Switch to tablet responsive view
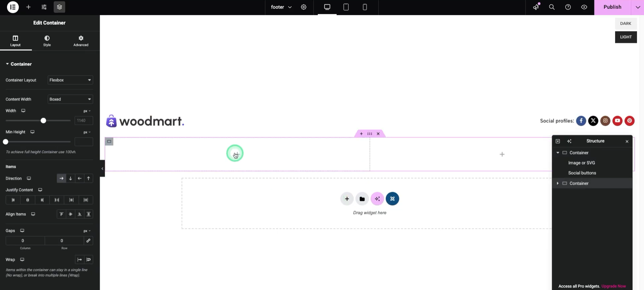The width and height of the screenshot is (644, 290). (x=346, y=7)
